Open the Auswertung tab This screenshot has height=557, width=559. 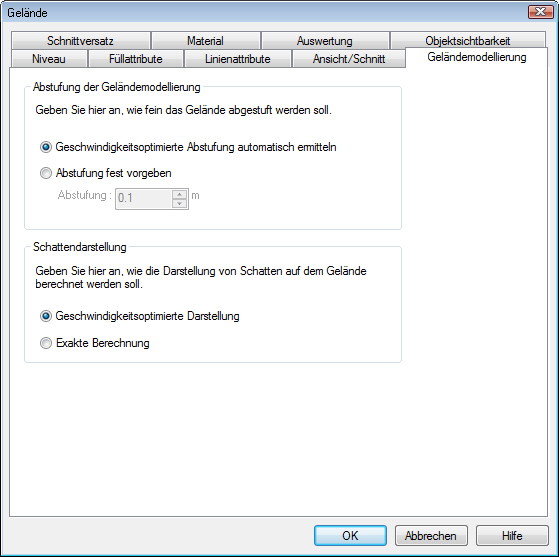point(325,41)
